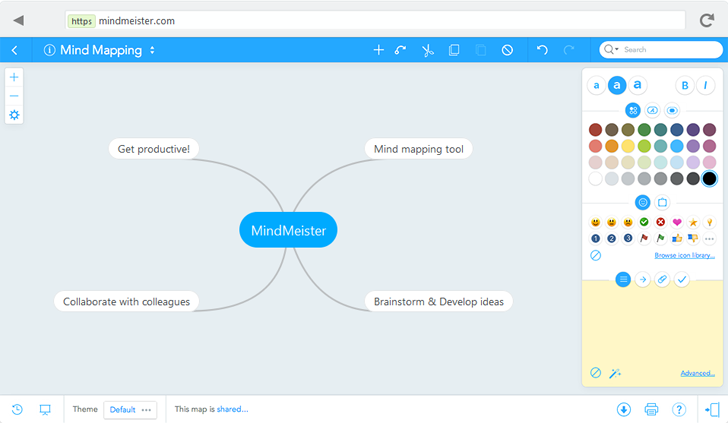Delete the topic with the prohibit icon
Image resolution: width=728 pixels, height=423 pixels.
coord(507,50)
